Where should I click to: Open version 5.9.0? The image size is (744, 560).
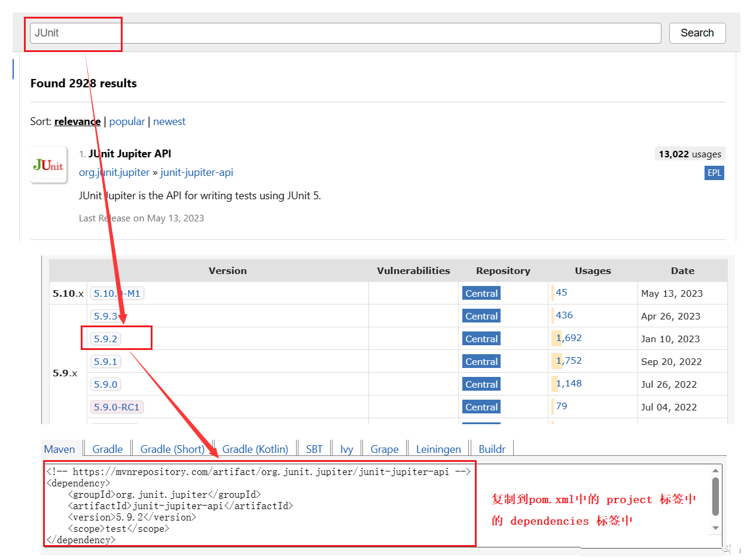tap(106, 384)
